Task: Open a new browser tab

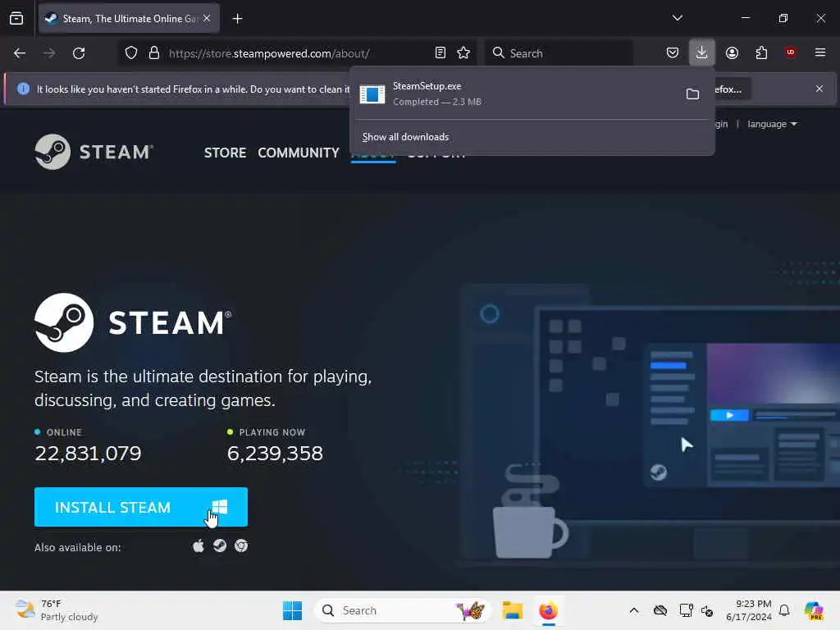Action: click(x=237, y=19)
